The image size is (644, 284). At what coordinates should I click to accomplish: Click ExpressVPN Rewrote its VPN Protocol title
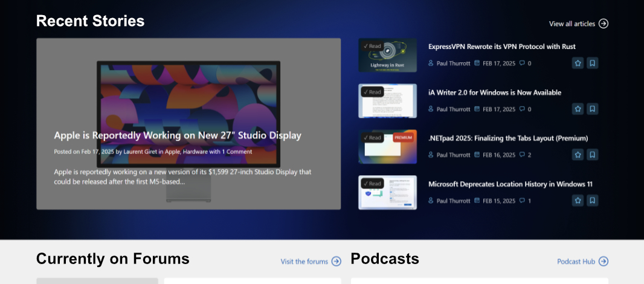tap(502, 47)
